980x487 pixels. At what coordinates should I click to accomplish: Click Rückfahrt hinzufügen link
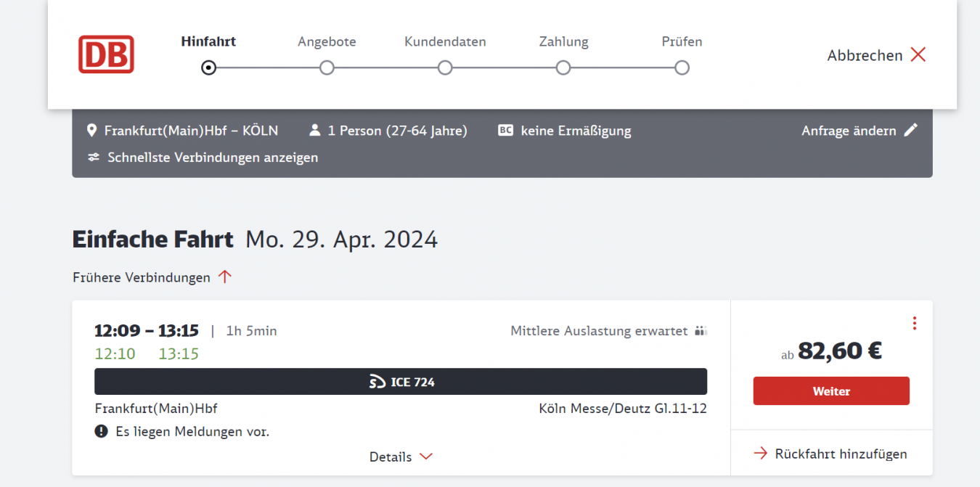(841, 454)
